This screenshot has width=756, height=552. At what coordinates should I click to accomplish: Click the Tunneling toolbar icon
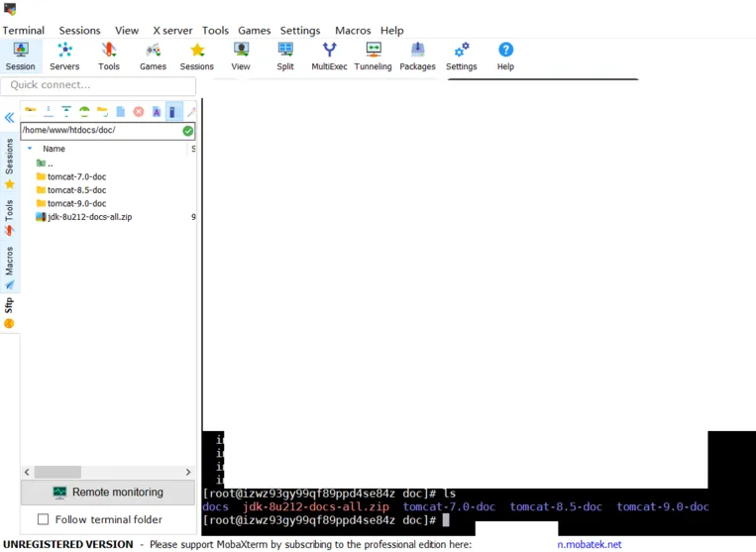(373, 55)
